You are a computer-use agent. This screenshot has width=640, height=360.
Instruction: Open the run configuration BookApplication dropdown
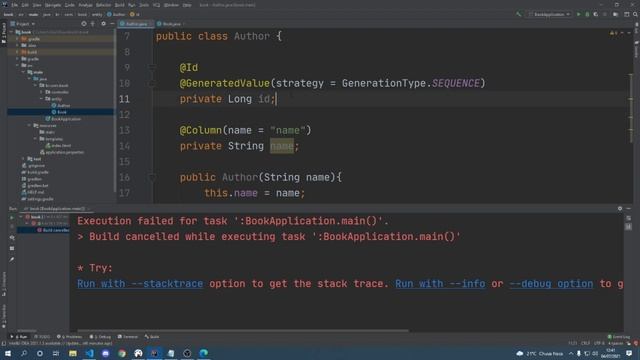(x=549, y=14)
